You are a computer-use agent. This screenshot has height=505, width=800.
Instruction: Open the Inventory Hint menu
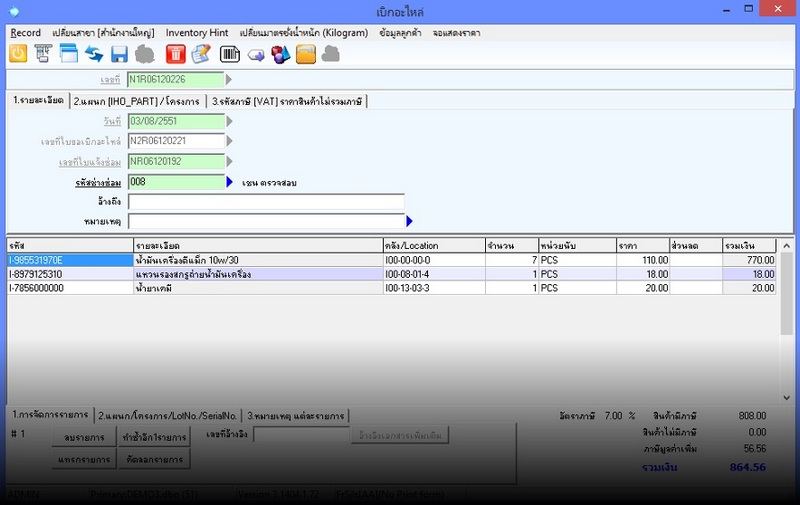point(197,33)
